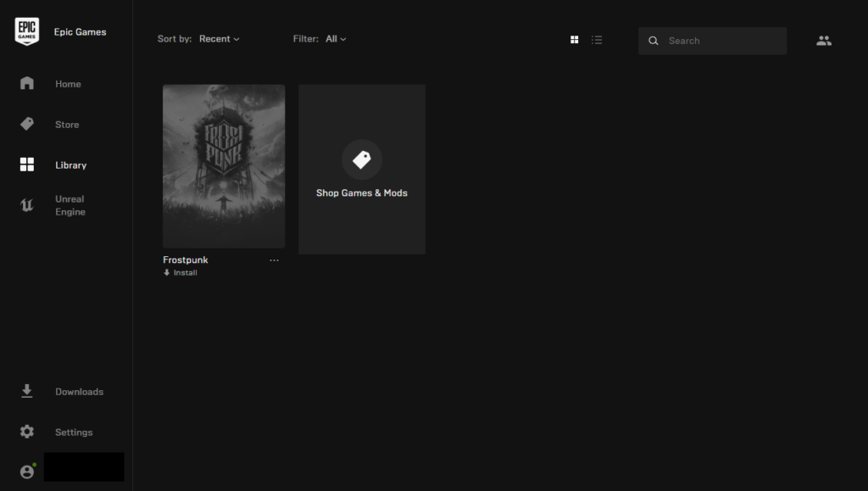Open the Store using the tag icon

point(27,124)
